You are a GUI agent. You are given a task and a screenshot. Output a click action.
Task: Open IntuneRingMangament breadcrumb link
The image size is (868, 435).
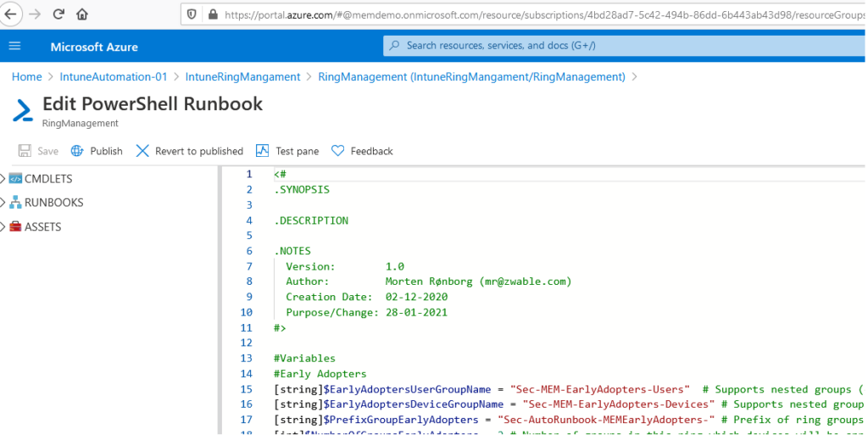[242, 77]
